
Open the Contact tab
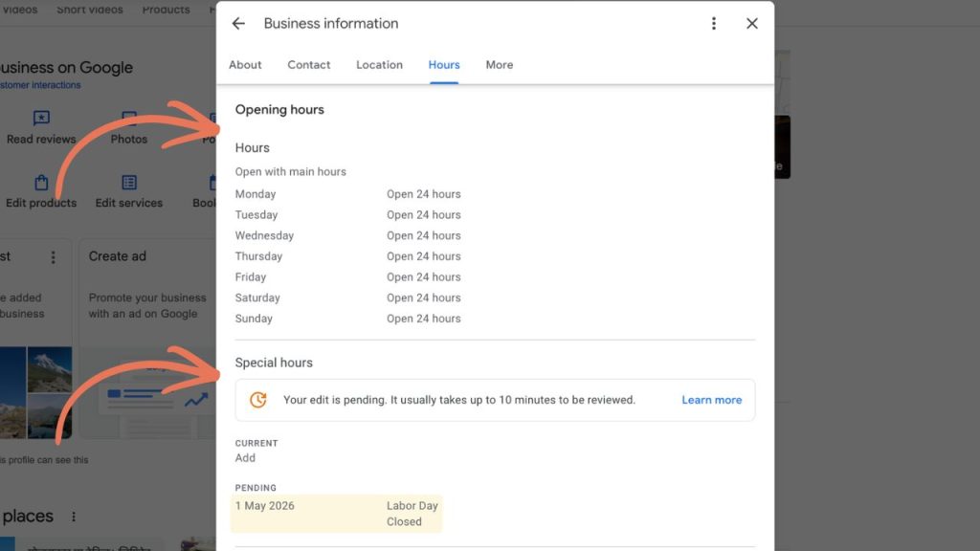308,64
